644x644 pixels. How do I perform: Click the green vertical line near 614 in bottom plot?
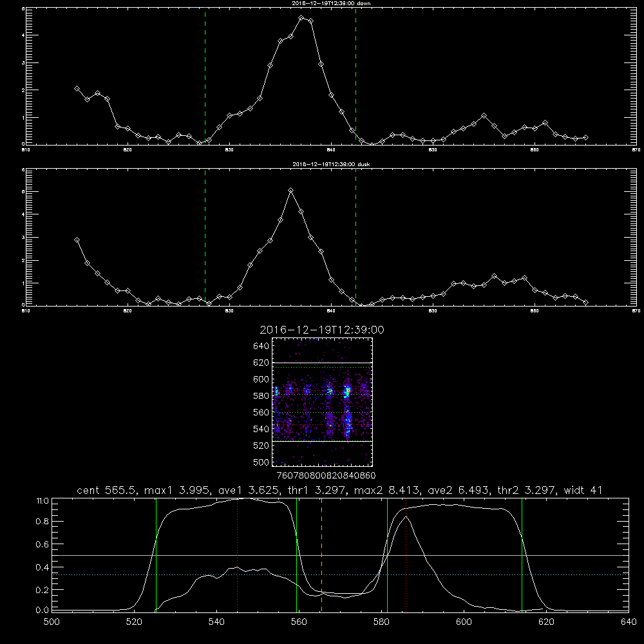point(522,554)
